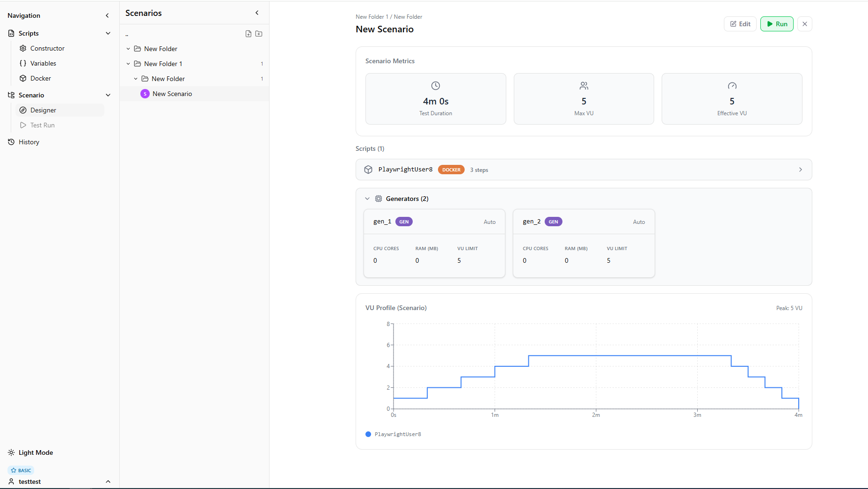Open the testtest user menu chevron
868x489 pixels.
[x=108, y=482]
